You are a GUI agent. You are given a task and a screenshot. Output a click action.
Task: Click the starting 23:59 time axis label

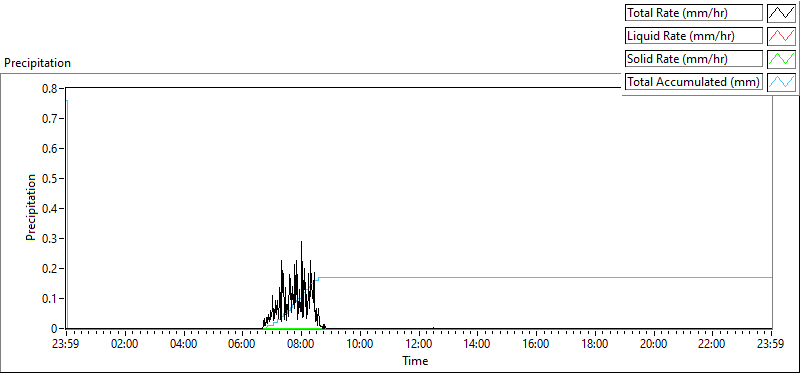tap(66, 343)
